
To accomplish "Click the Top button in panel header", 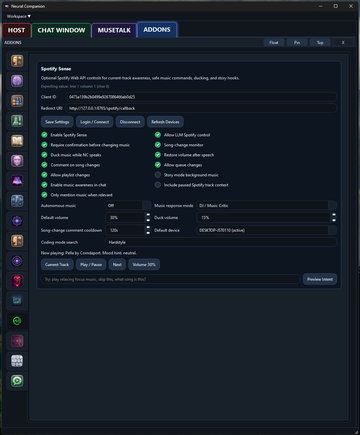I will pyautogui.click(x=320, y=43).
